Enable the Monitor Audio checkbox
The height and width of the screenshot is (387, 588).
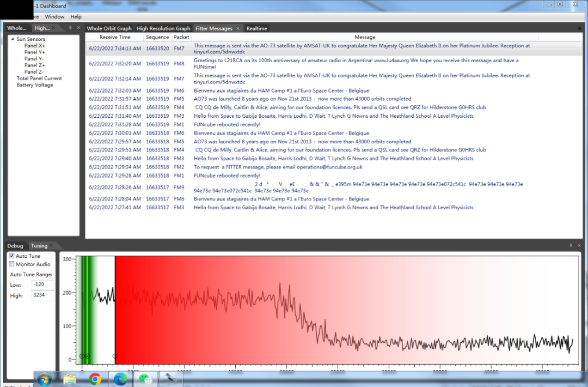tap(11, 264)
